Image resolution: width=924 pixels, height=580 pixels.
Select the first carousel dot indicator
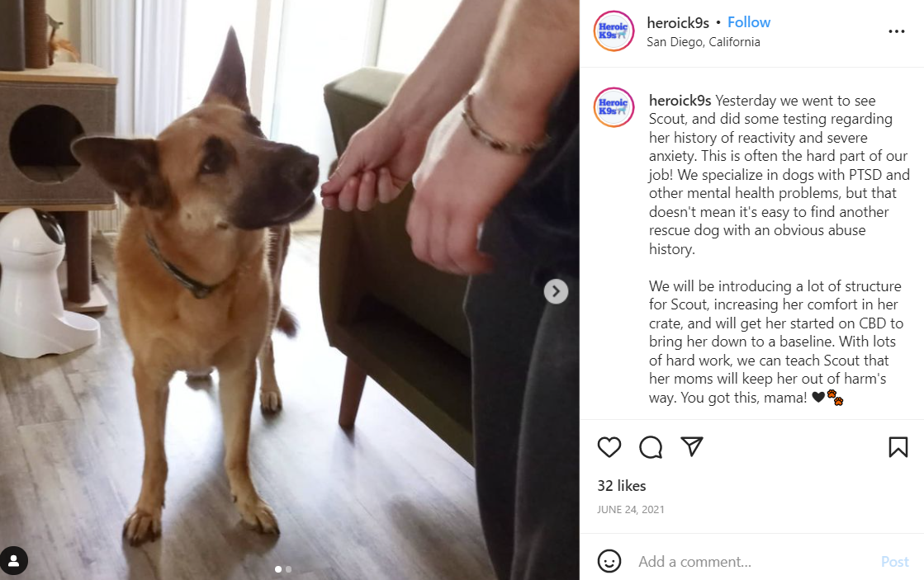point(278,569)
